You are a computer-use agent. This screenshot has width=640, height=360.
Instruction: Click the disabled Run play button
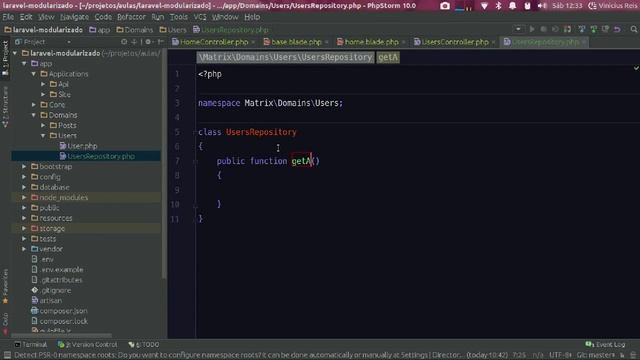pos(532,29)
